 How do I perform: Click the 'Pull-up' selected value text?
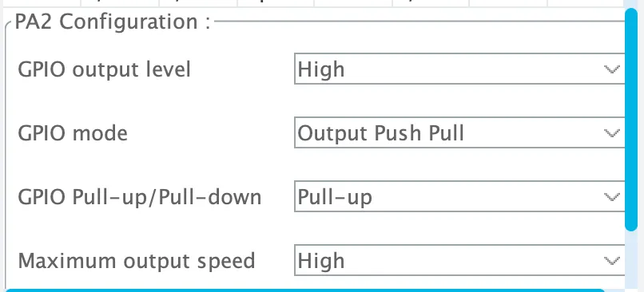tap(335, 197)
